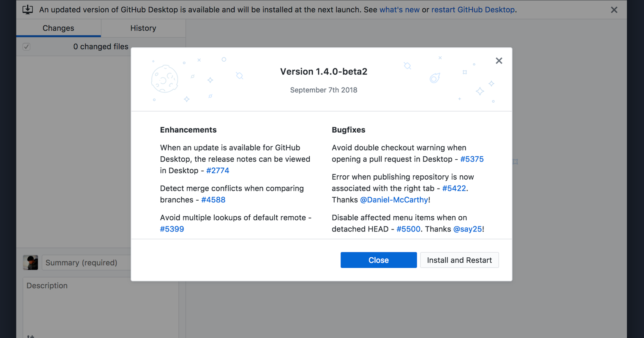Open the #4588 merge conflicts link
Viewport: 644px width, 338px height.
pyautogui.click(x=213, y=199)
